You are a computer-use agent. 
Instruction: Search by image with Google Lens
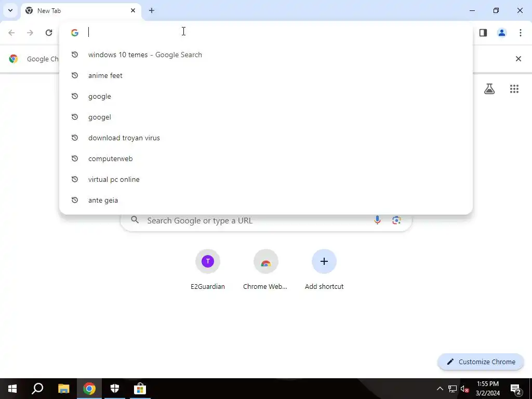point(396,220)
